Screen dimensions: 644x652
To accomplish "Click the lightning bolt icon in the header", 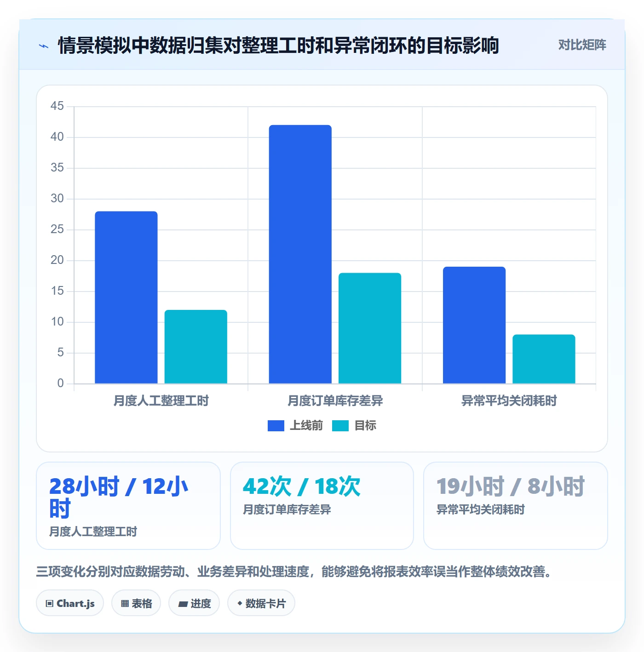I will tap(44, 46).
